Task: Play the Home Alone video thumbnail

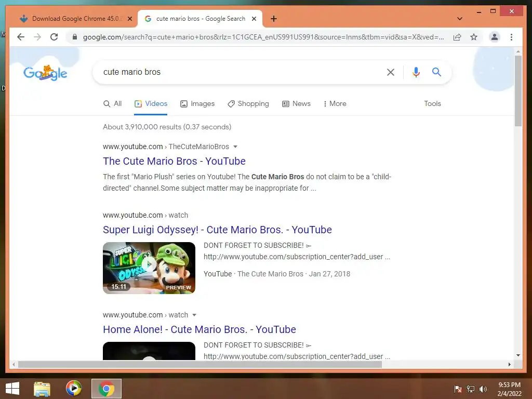Action: tap(149, 351)
